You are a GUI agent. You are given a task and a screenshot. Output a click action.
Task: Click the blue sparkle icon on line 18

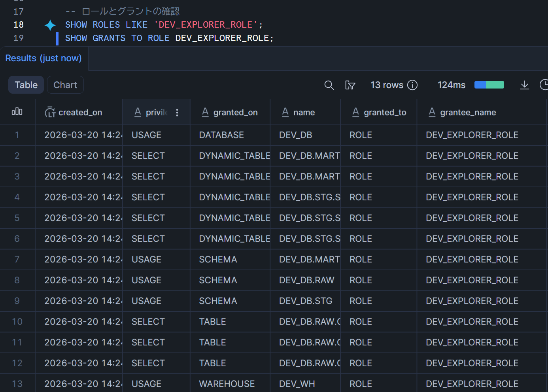pyautogui.click(x=50, y=25)
